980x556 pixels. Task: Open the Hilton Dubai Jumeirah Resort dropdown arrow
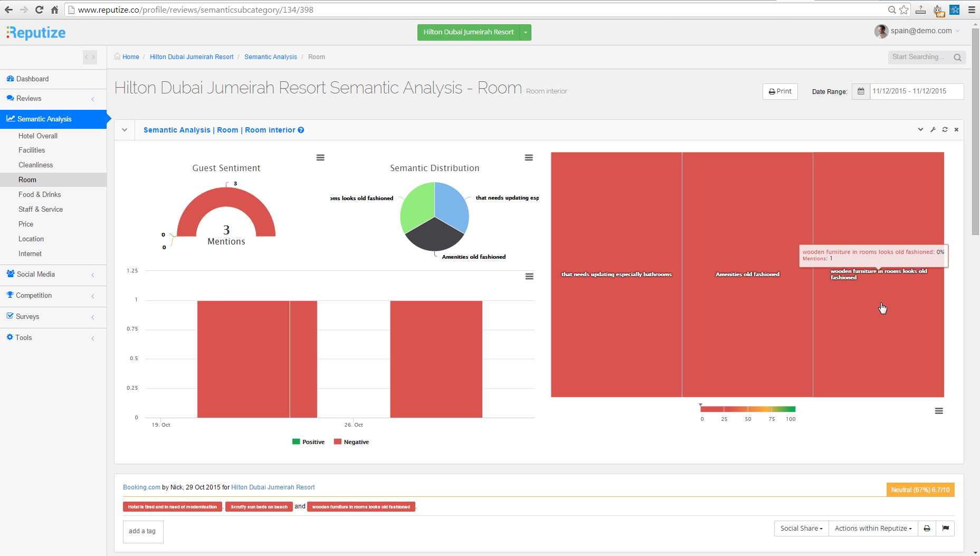tap(526, 33)
